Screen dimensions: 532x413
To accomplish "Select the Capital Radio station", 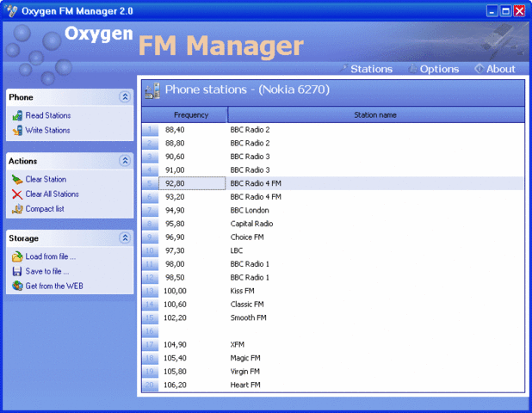I will 251,224.
